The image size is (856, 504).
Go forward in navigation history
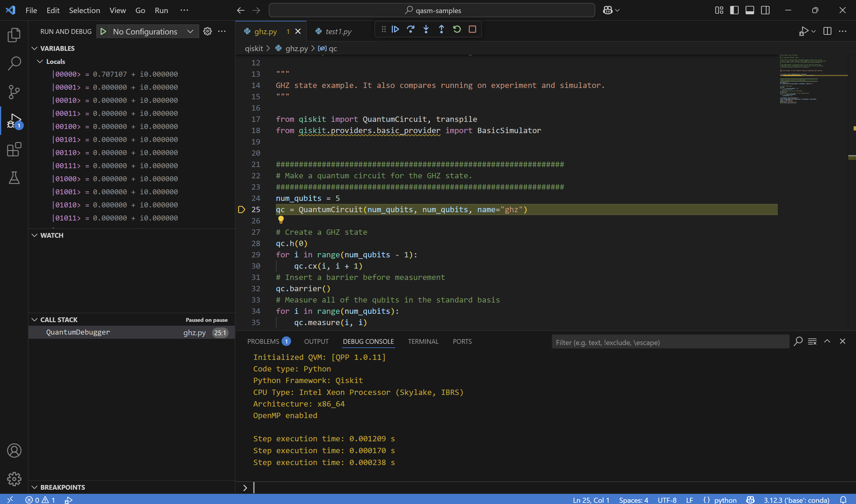[256, 10]
